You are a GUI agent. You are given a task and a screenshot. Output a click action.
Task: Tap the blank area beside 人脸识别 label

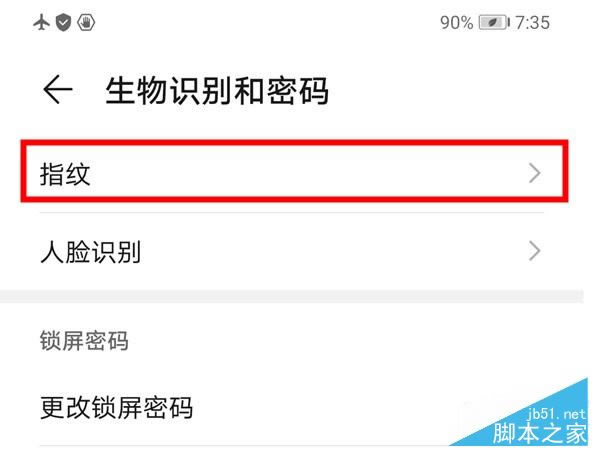point(333,252)
